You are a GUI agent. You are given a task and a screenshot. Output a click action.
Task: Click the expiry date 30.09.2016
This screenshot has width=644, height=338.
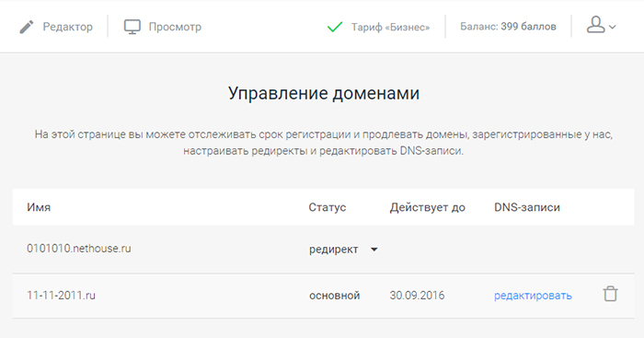[x=417, y=296]
